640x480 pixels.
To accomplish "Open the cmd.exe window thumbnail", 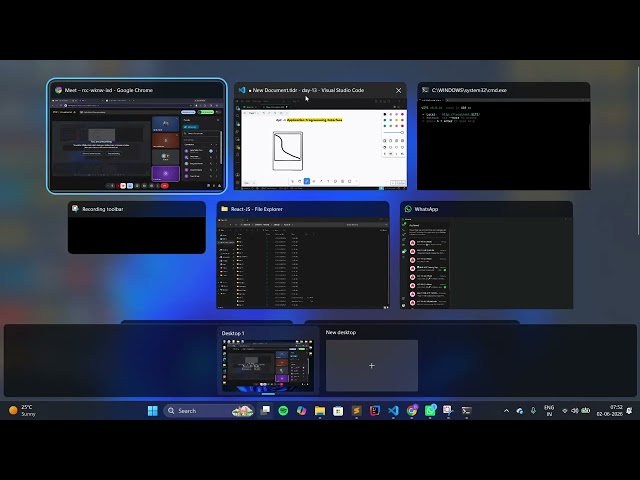I will [x=503, y=136].
